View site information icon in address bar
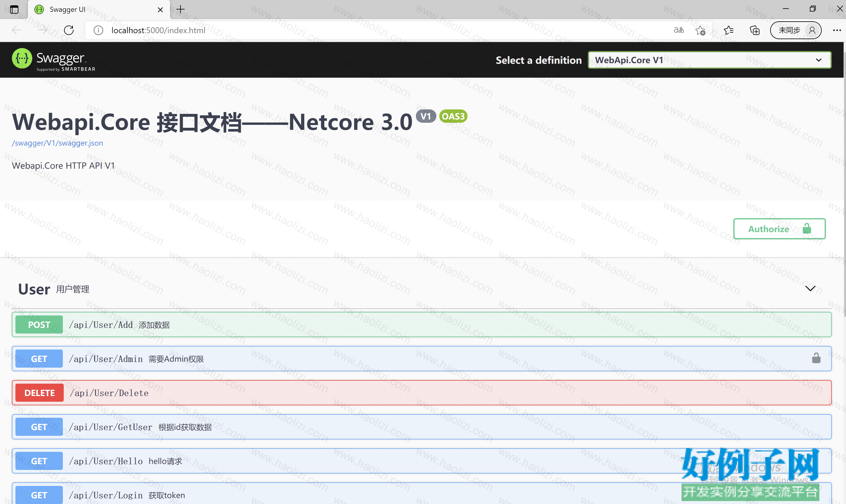Viewport: 846px width, 504px height. pyautogui.click(x=98, y=30)
